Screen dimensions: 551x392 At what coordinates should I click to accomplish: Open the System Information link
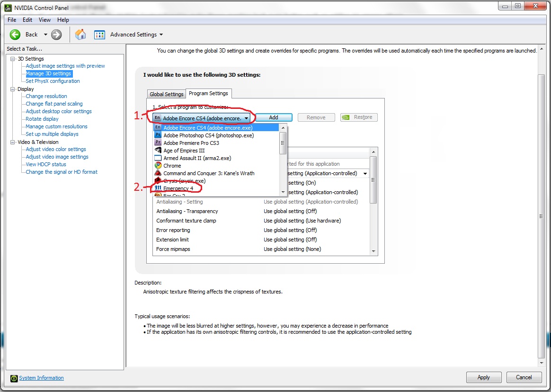[42, 378]
